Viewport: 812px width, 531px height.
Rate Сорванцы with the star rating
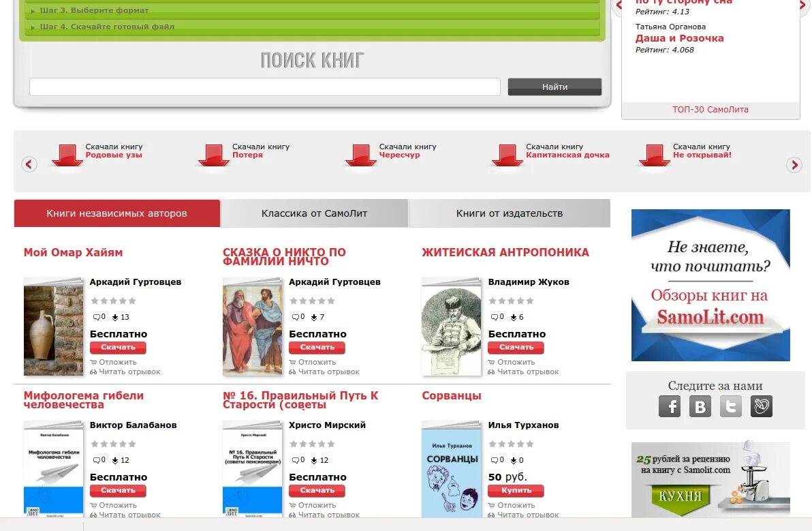tap(511, 444)
